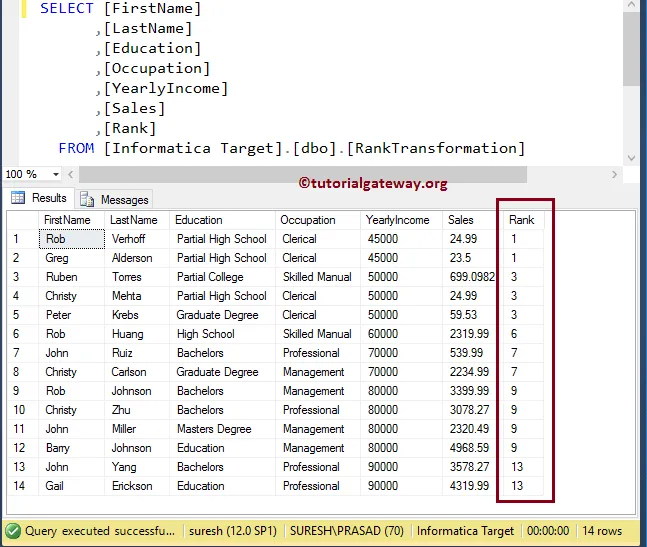
Task: Click the horizontal scrollbar left arrow
Action: tap(71, 174)
